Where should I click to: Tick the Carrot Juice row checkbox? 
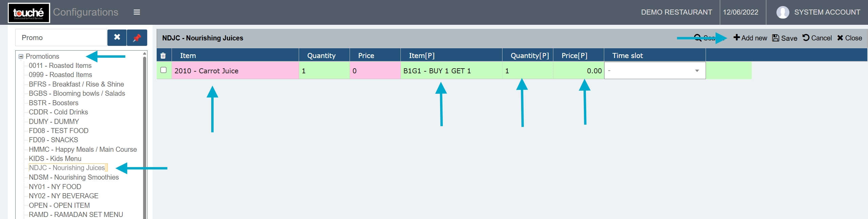point(163,70)
